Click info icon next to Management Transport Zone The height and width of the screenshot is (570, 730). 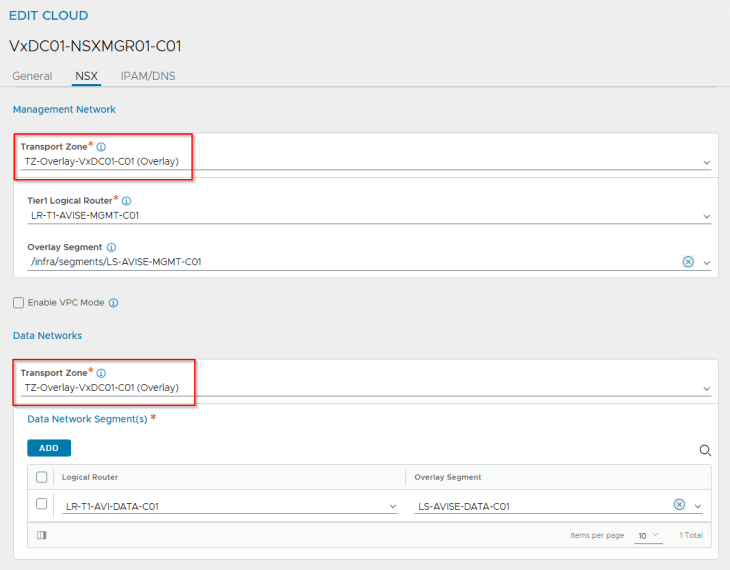101,147
